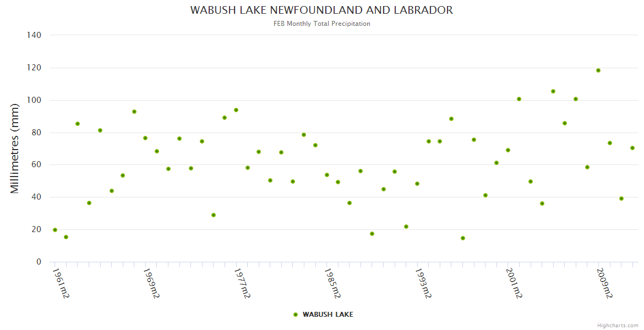Image resolution: width=644 pixels, height=330 pixels.
Task: Click the Millimetres (mm) y-axis title
Action: [15, 148]
